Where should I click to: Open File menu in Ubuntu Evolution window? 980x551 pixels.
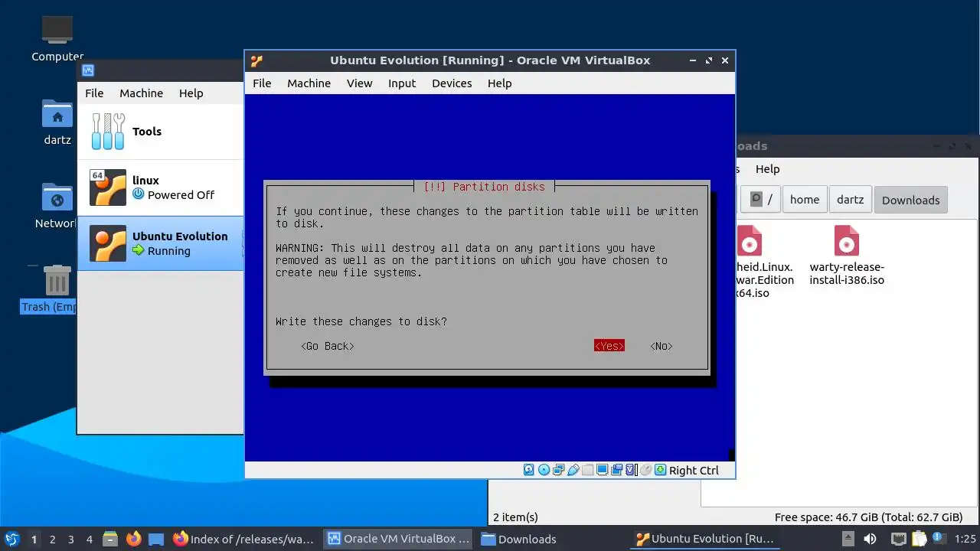click(x=262, y=83)
